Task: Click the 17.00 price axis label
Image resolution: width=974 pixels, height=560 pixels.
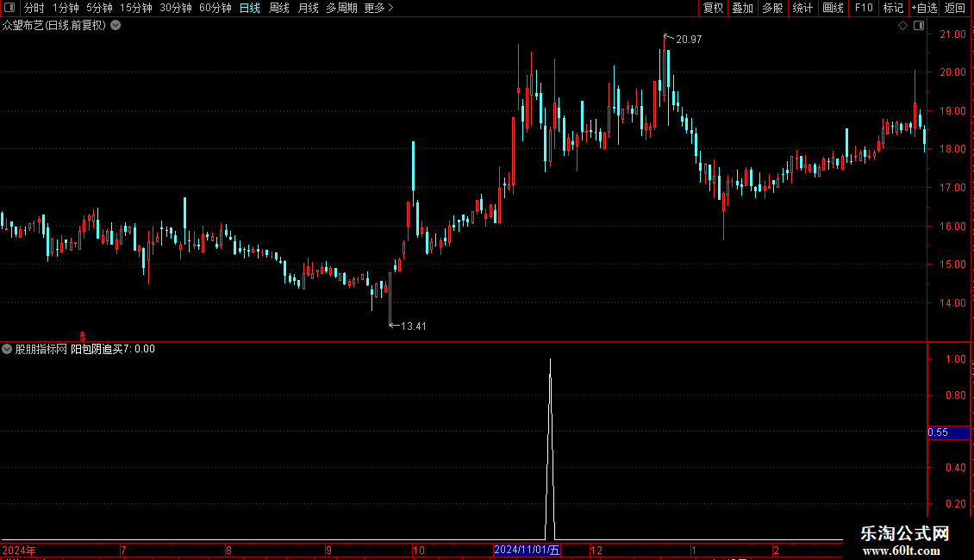Action: (952, 188)
